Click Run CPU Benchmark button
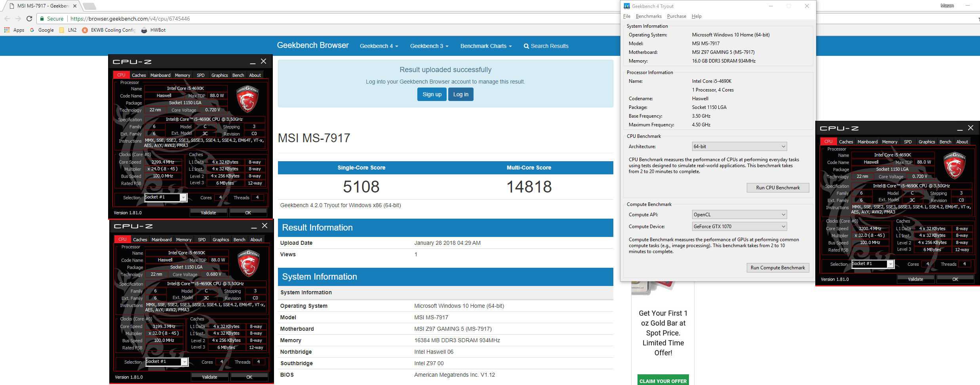The image size is (980, 385). point(778,188)
